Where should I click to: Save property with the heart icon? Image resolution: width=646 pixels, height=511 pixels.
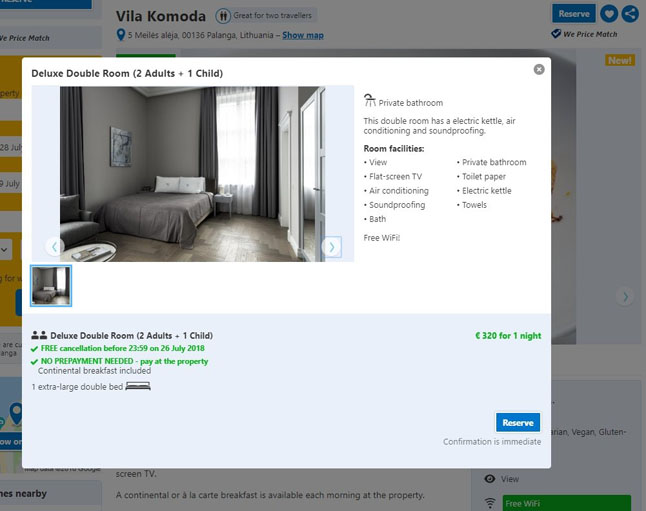point(609,14)
